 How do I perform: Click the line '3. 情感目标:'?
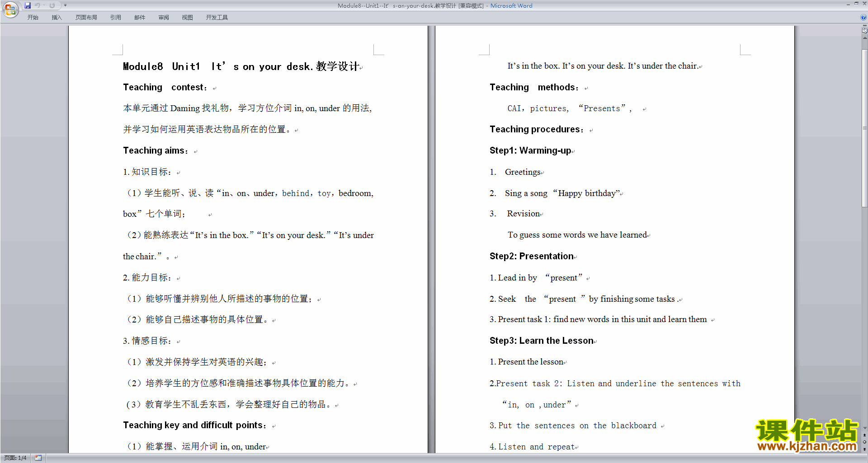147,341
